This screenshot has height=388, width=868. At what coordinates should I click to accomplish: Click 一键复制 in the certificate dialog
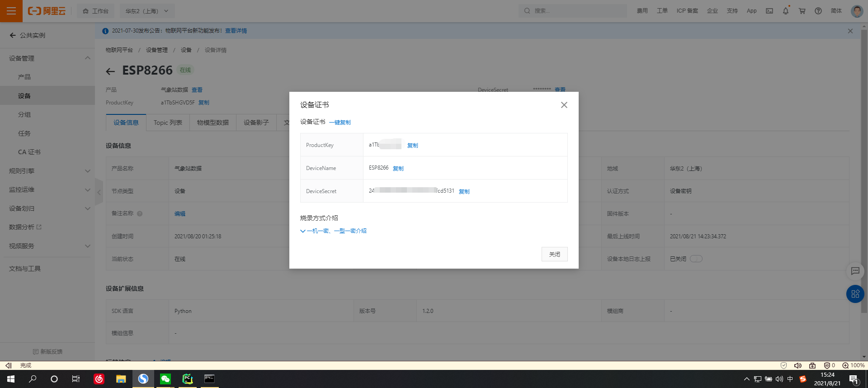pyautogui.click(x=340, y=122)
